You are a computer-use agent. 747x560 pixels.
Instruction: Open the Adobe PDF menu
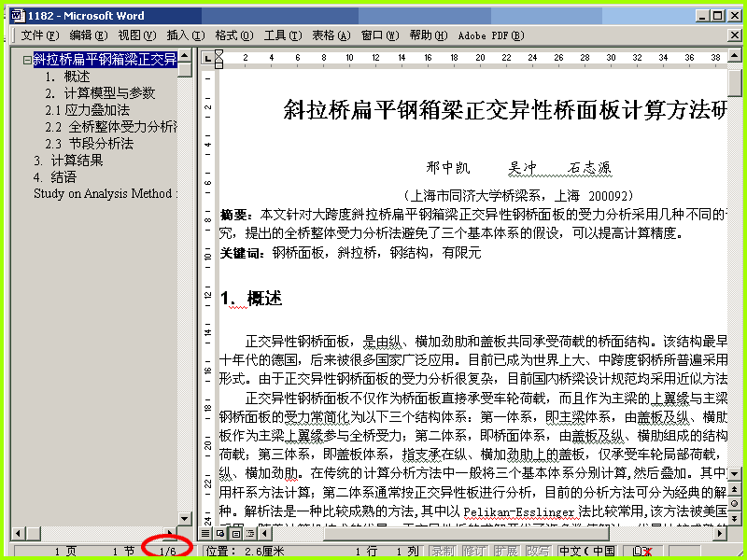[x=491, y=35]
